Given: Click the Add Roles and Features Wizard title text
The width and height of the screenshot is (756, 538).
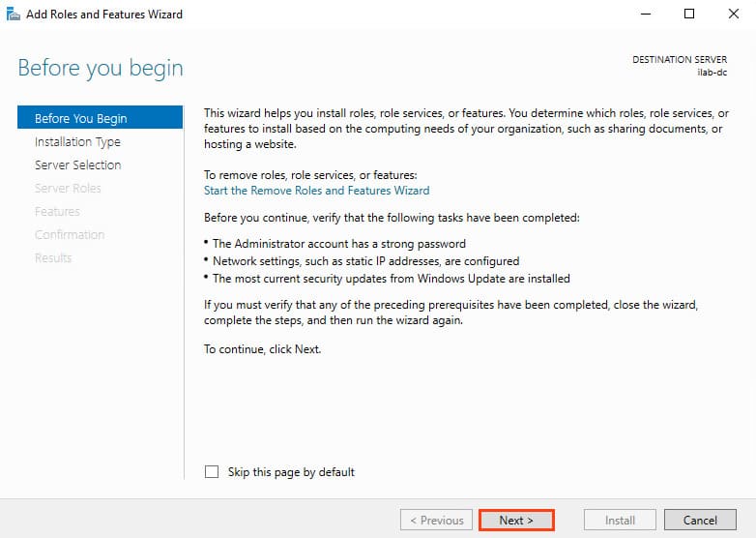Looking at the screenshot, I should [102, 15].
